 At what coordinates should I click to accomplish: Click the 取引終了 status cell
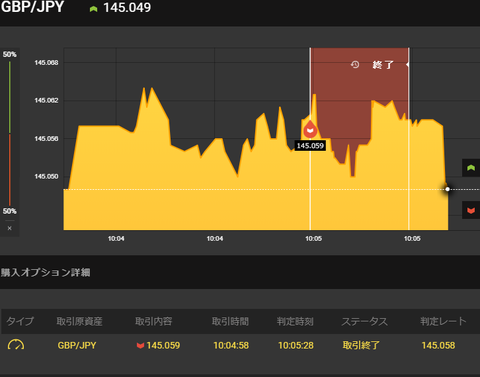point(361,345)
